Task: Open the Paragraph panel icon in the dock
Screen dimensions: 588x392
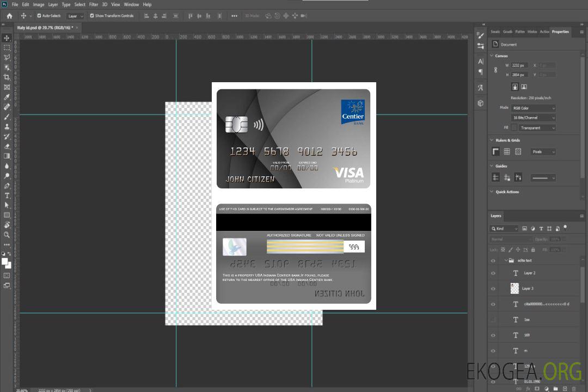Action: click(481, 72)
